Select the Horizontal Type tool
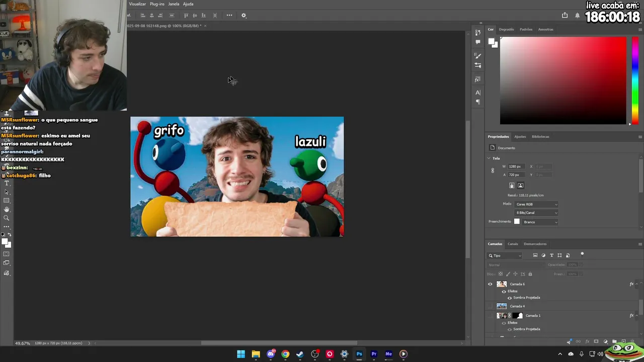The height and width of the screenshot is (362, 644). coord(7,184)
